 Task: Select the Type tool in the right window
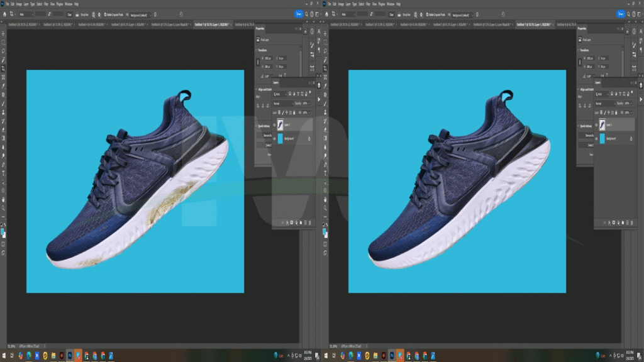[x=326, y=173]
